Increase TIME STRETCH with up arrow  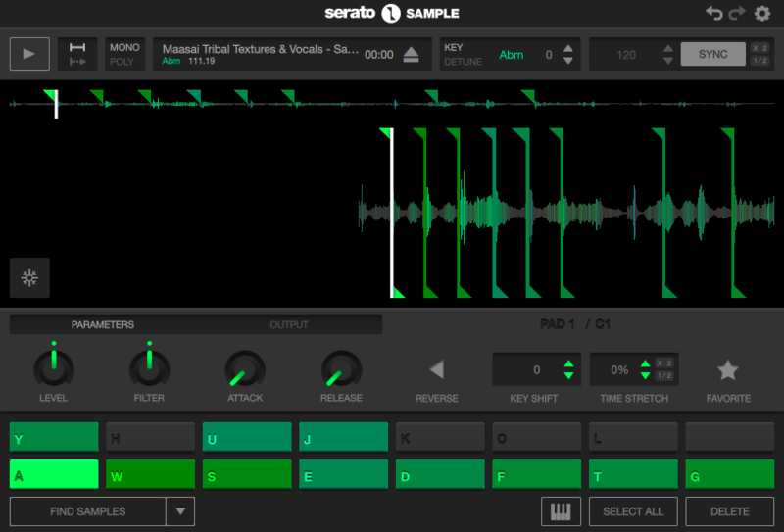click(645, 363)
